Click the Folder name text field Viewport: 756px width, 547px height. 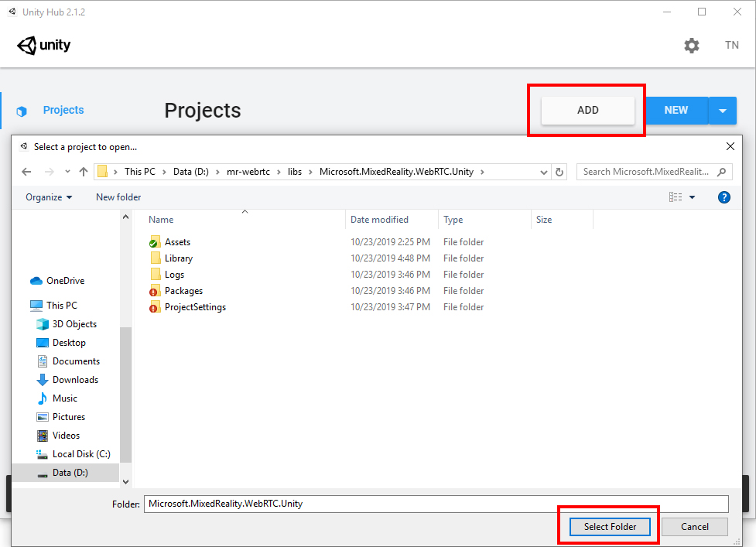pos(436,504)
